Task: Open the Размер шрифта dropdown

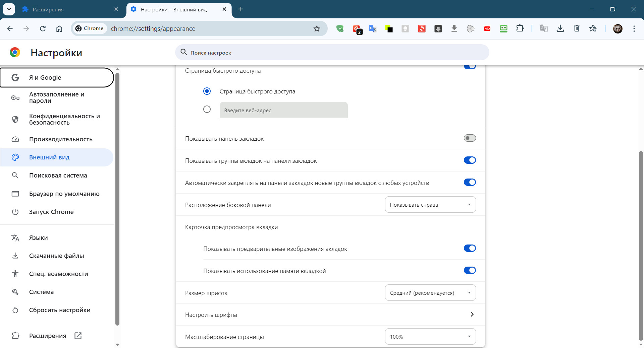Action: [x=430, y=293]
